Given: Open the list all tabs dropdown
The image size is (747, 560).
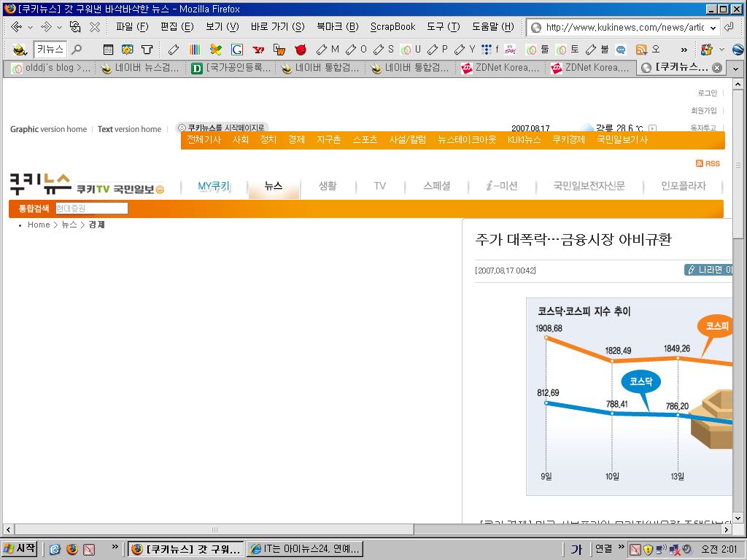Looking at the screenshot, I should 735,69.
